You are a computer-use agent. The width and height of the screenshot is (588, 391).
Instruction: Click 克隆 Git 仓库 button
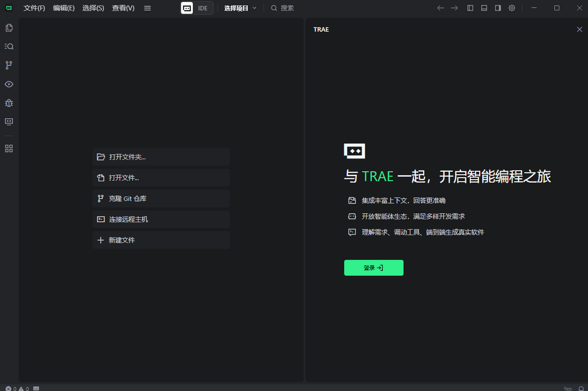point(161,199)
